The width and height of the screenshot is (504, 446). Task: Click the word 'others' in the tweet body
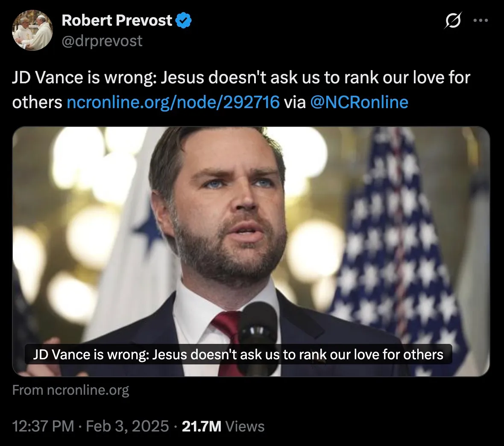(x=37, y=102)
